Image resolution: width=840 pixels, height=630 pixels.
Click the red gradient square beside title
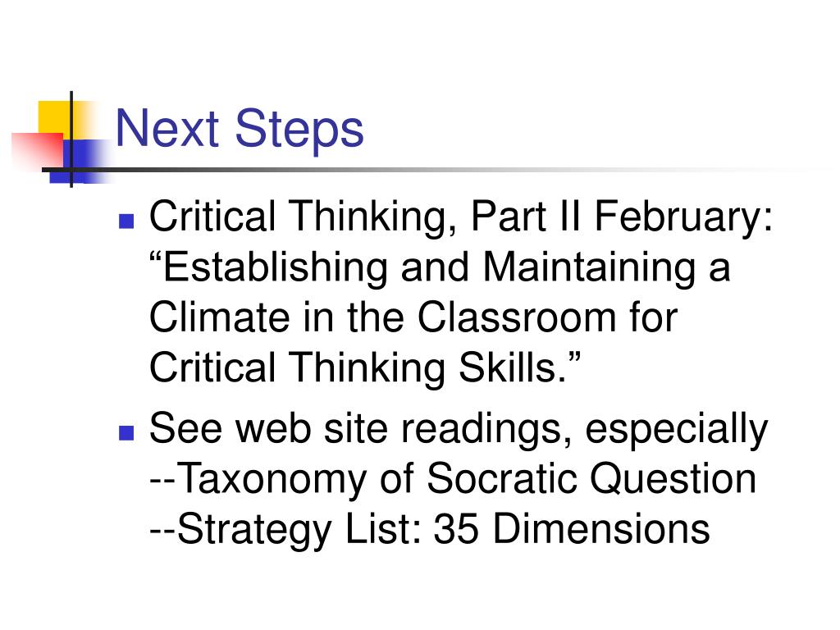click(x=38, y=151)
